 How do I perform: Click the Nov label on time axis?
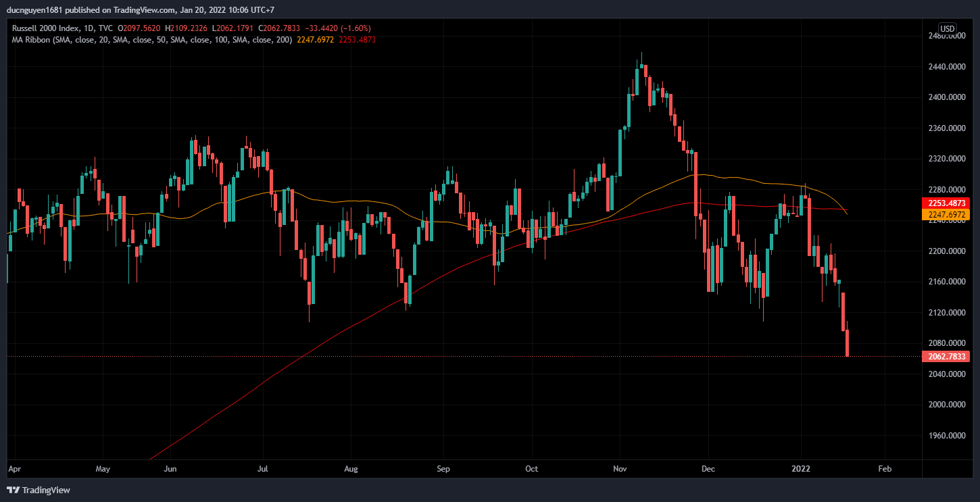pyautogui.click(x=620, y=468)
